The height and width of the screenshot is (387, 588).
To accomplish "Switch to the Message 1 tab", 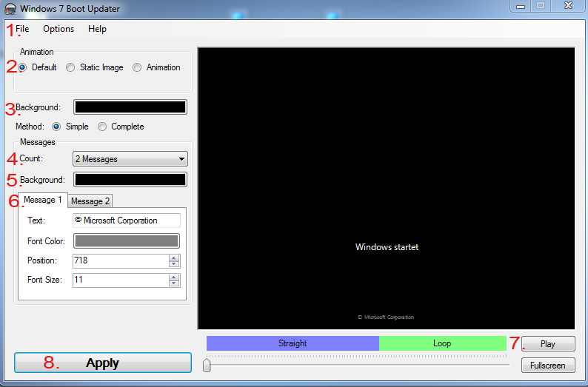I will pyautogui.click(x=43, y=200).
